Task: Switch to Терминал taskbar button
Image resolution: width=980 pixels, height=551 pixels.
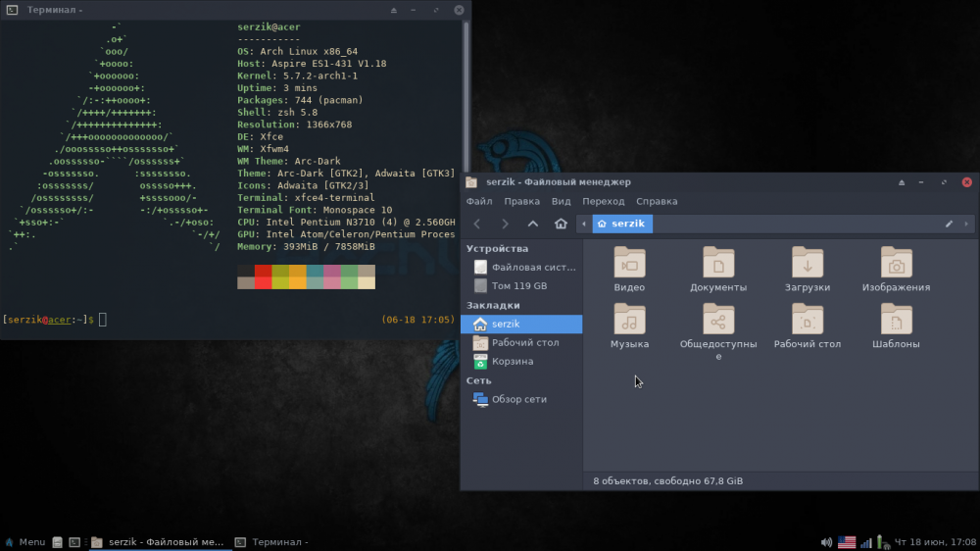Action: click(272, 542)
